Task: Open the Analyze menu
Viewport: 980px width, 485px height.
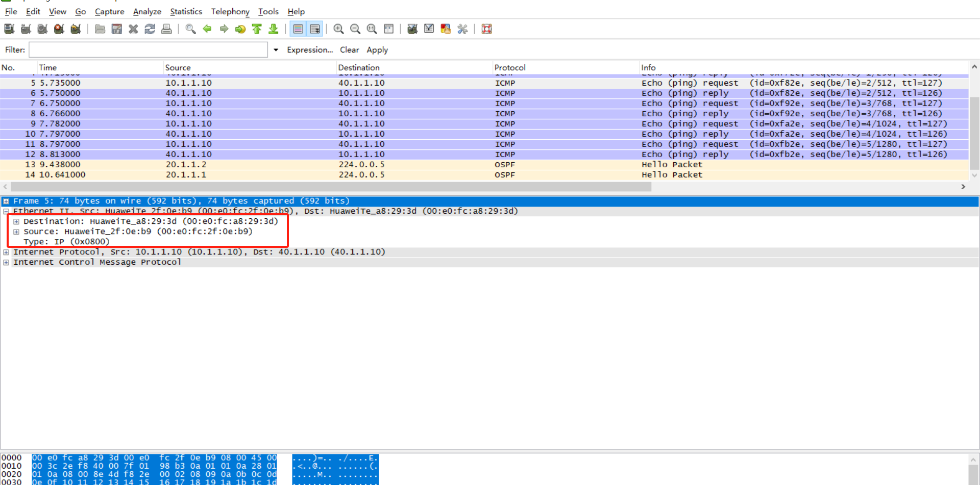Action: 147,11
